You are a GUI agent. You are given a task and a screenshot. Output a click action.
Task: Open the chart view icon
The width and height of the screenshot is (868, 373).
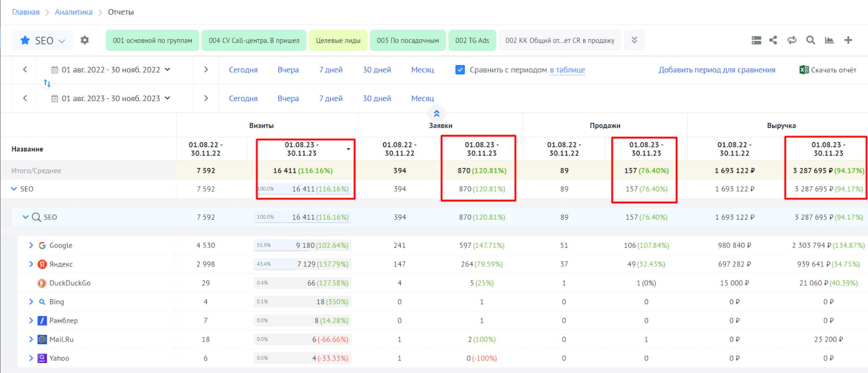point(829,40)
